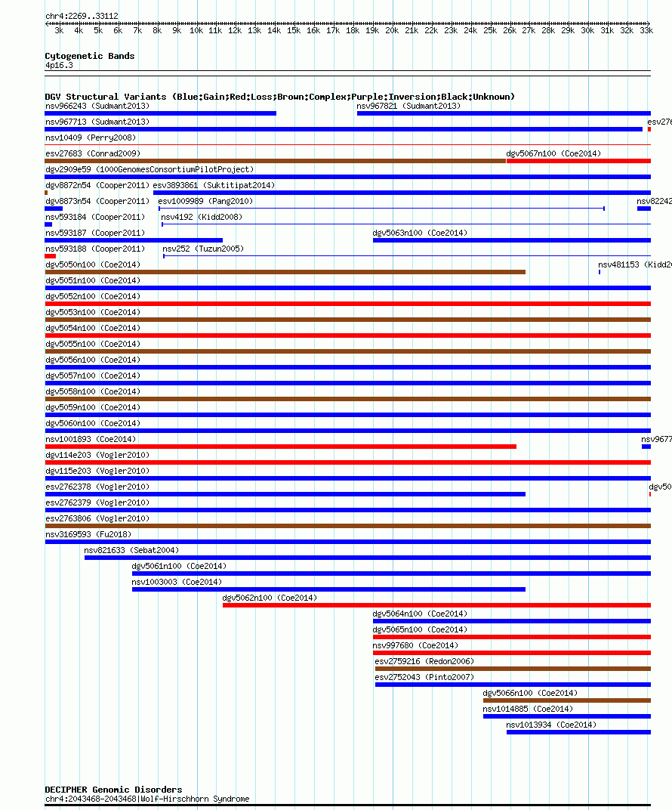Click the esv2762378 (Vogler2010) label
672x810 pixels.
click(x=97, y=487)
